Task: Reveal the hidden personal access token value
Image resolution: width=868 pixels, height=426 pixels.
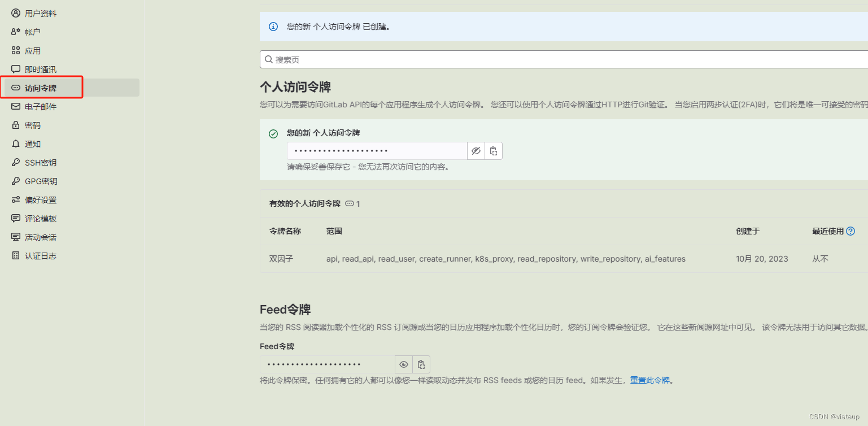Action: coord(476,150)
